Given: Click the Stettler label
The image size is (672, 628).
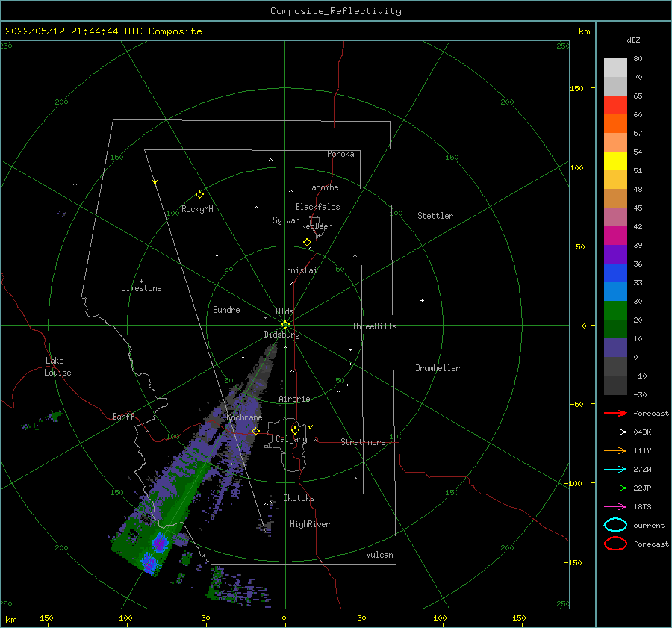Looking at the screenshot, I should pos(435,216).
